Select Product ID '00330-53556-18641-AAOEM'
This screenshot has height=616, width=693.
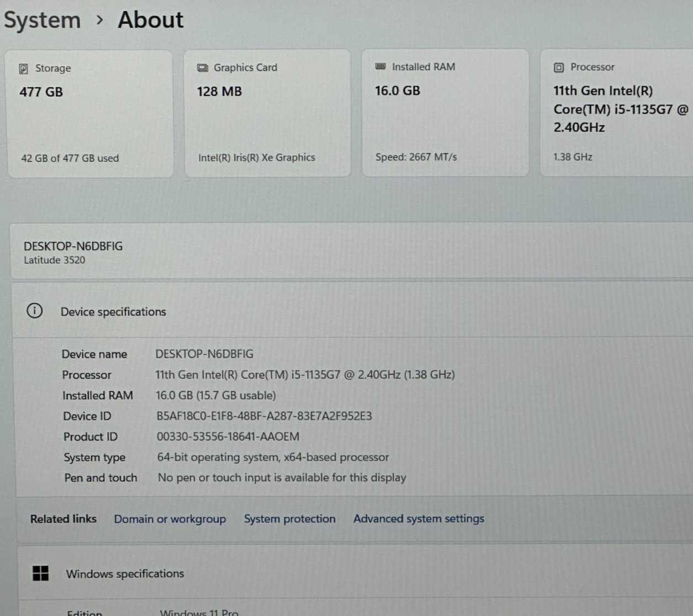(228, 436)
